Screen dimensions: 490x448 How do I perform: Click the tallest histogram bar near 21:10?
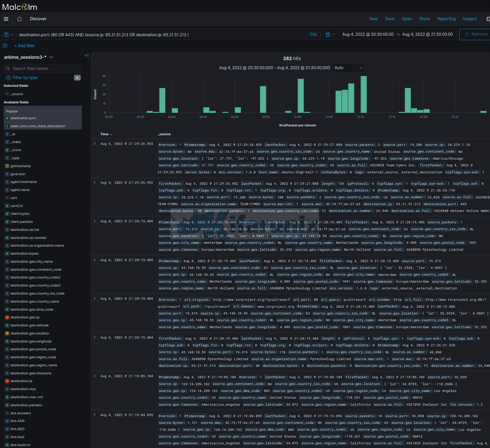pyautogui.click(x=364, y=94)
